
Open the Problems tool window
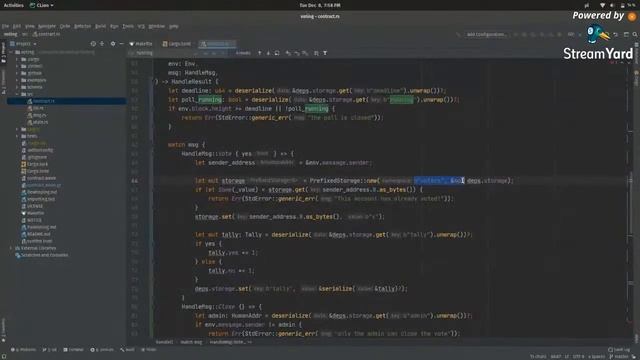[x=24, y=350]
